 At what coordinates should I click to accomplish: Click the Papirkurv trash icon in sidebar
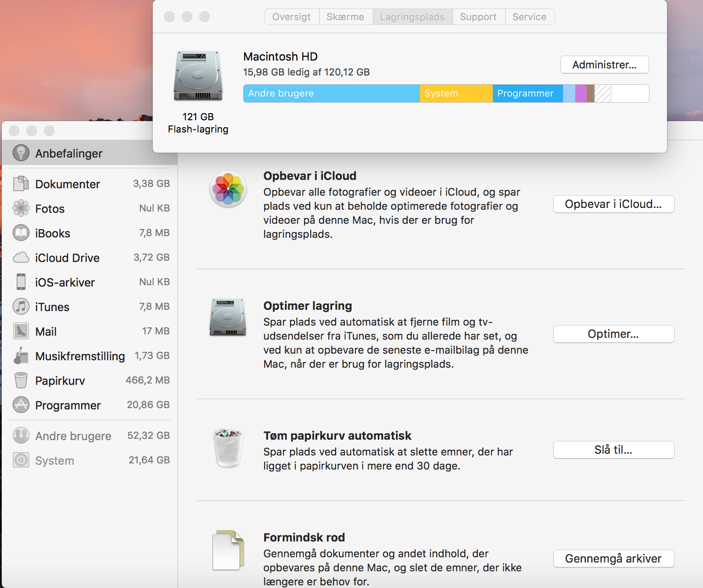(21, 380)
